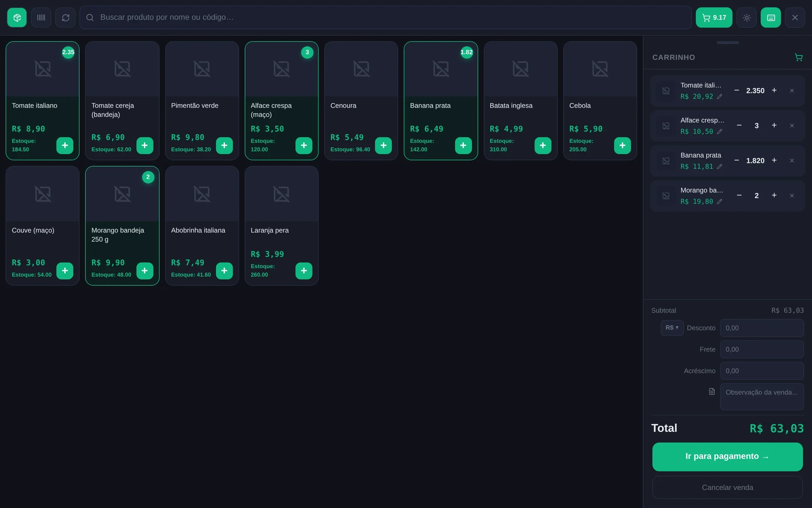Click Cancelar venda button

click(727, 488)
